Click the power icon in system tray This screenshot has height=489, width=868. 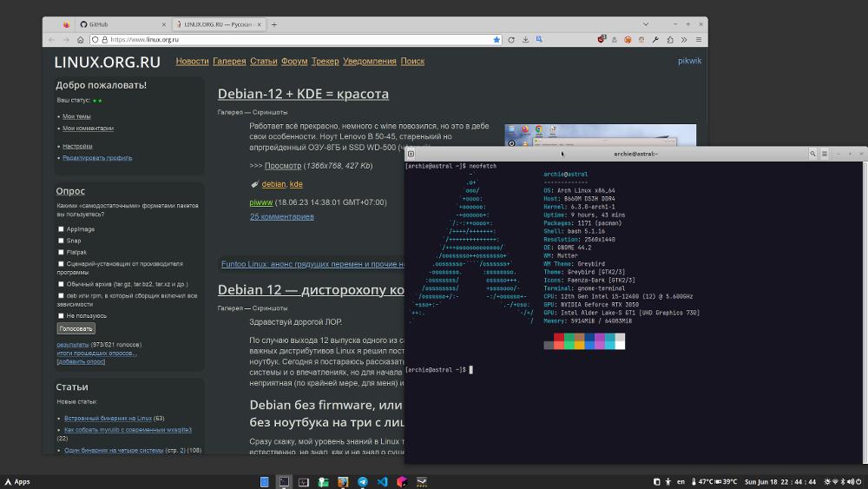[858, 482]
